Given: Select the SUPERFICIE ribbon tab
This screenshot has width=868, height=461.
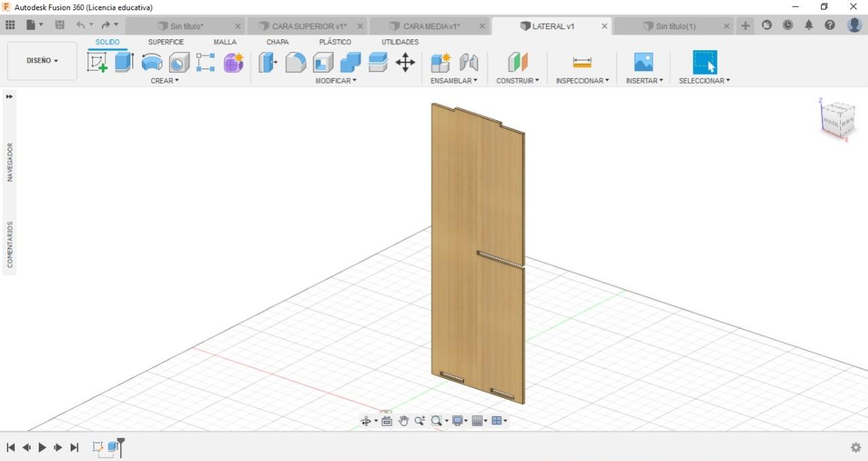Looking at the screenshot, I should [166, 42].
